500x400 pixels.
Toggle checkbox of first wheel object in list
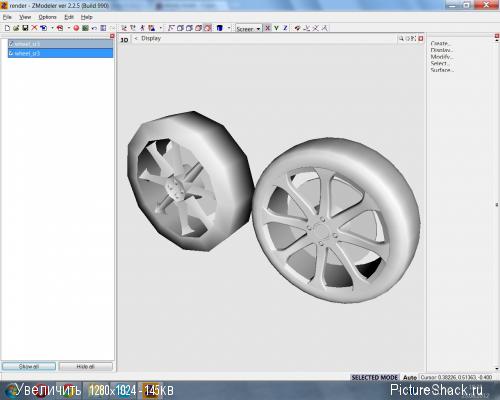(11, 44)
